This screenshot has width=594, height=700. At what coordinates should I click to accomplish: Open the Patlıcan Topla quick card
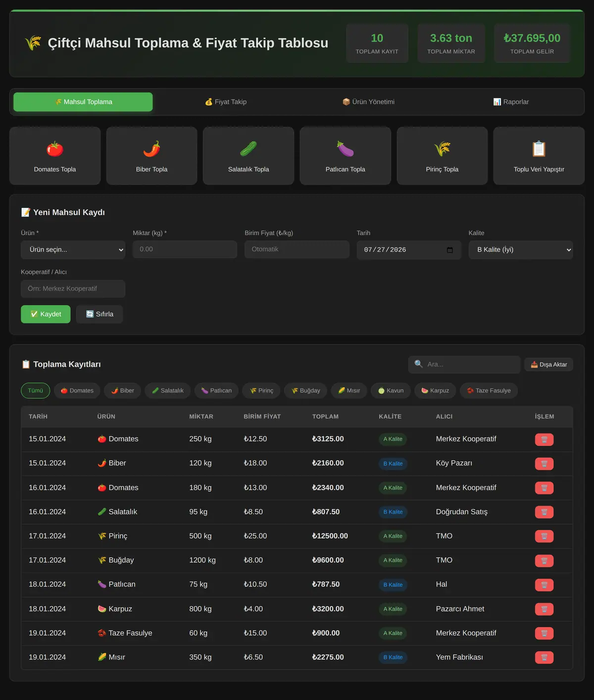pyautogui.click(x=346, y=156)
